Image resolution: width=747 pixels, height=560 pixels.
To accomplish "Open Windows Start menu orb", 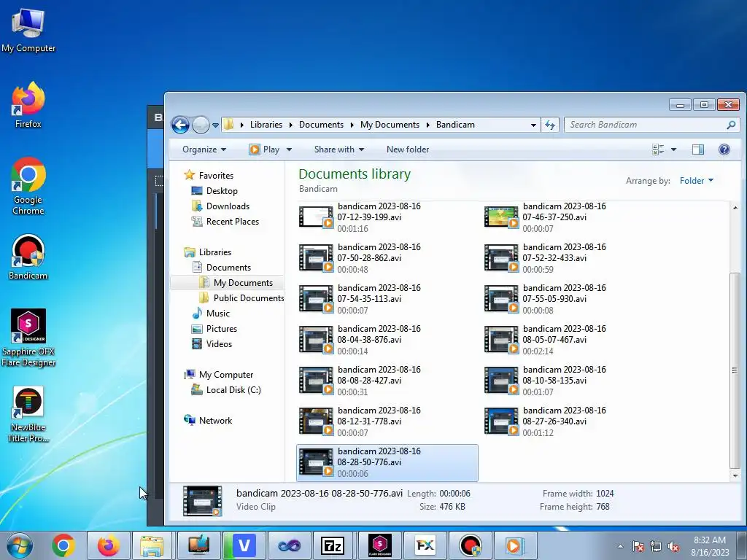I will pos(19,545).
